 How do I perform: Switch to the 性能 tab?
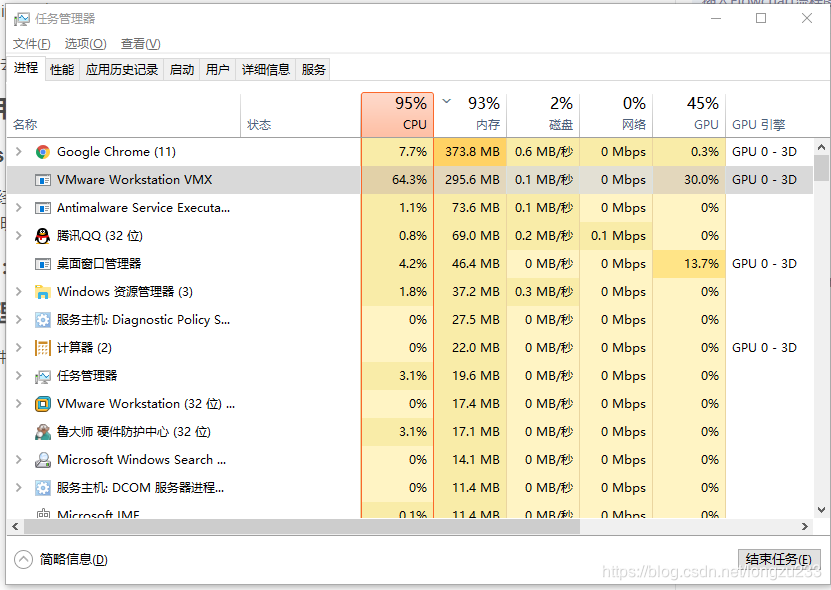[62, 69]
